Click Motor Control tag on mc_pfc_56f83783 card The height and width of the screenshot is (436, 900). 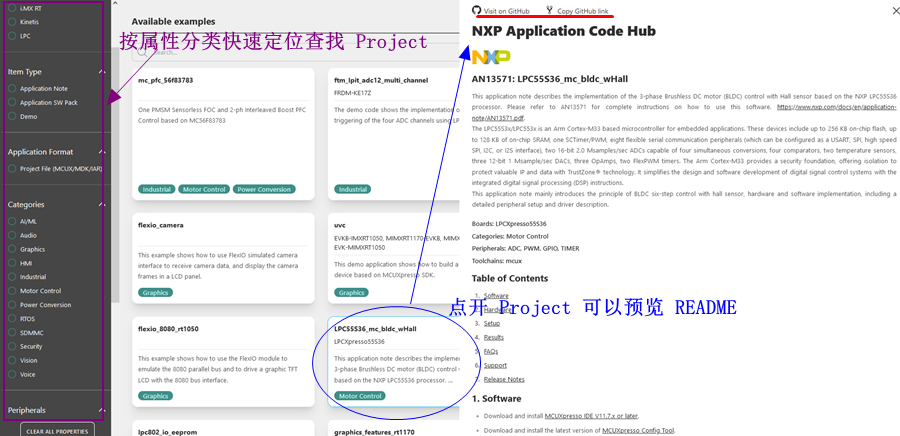tap(204, 189)
